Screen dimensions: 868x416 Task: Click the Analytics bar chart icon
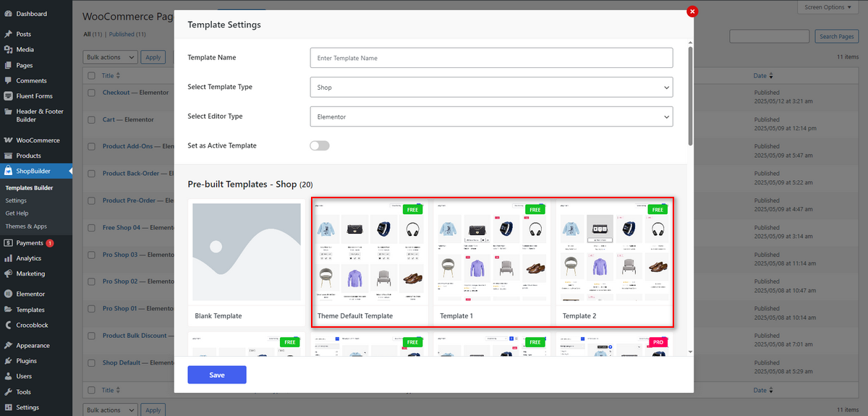tap(8, 258)
